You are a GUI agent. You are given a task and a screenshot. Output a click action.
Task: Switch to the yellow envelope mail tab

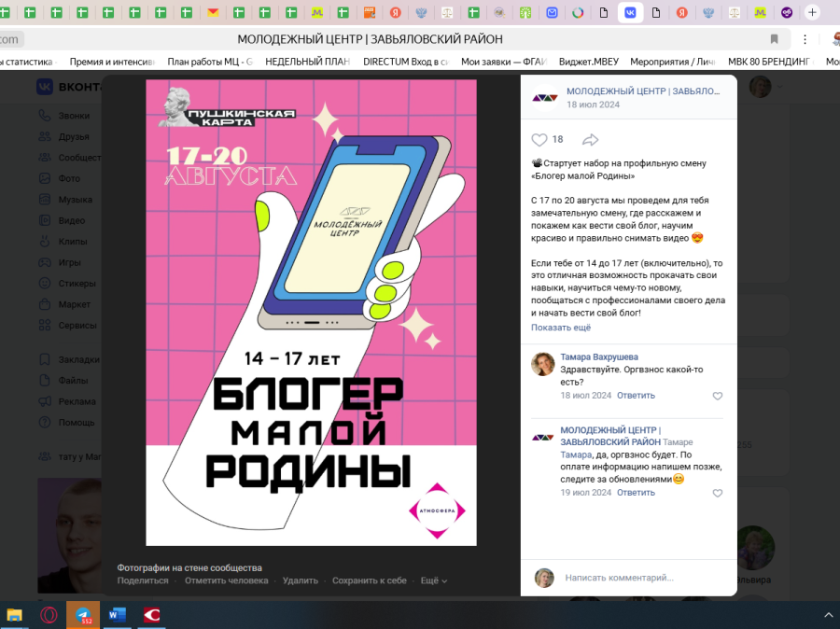[x=213, y=12]
